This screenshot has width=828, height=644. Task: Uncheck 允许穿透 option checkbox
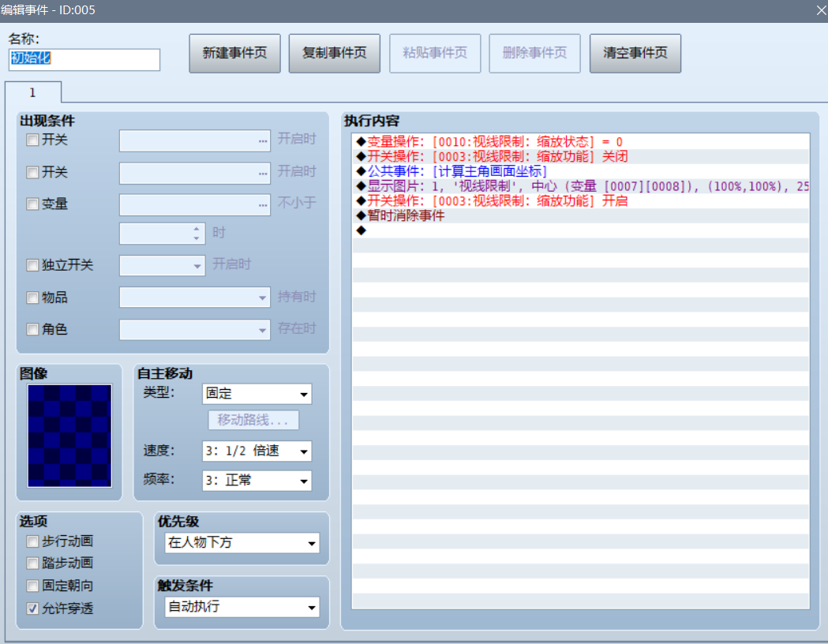click(32, 608)
